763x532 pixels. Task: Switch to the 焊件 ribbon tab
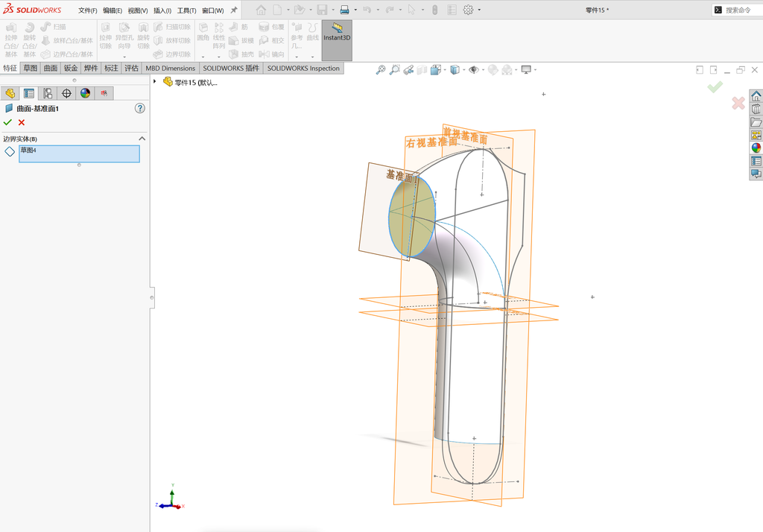(91, 68)
